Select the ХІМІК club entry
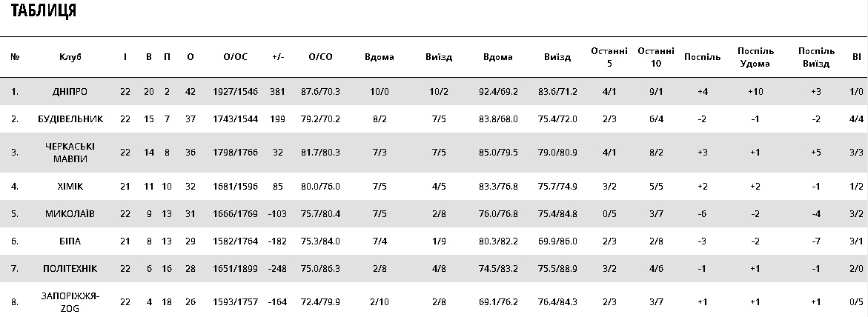Screen dimensions: 868x317 (x=70, y=186)
